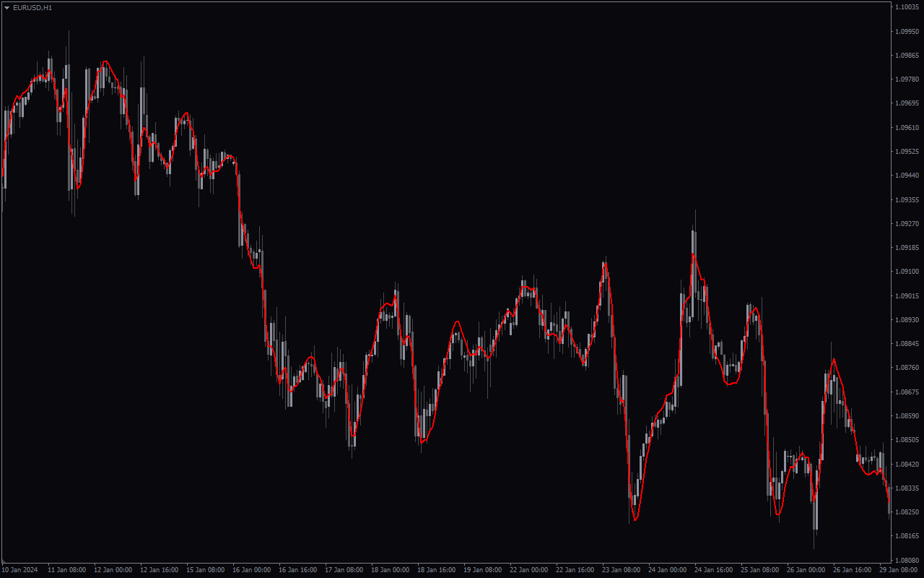Pick the 1.09525 price axis label
Image resolution: width=924 pixels, height=578 pixels.
907,151
